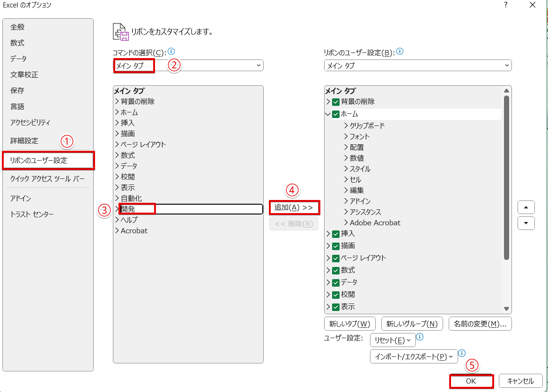
Task: Expand ホーム in the left command list
Action: tap(117, 112)
